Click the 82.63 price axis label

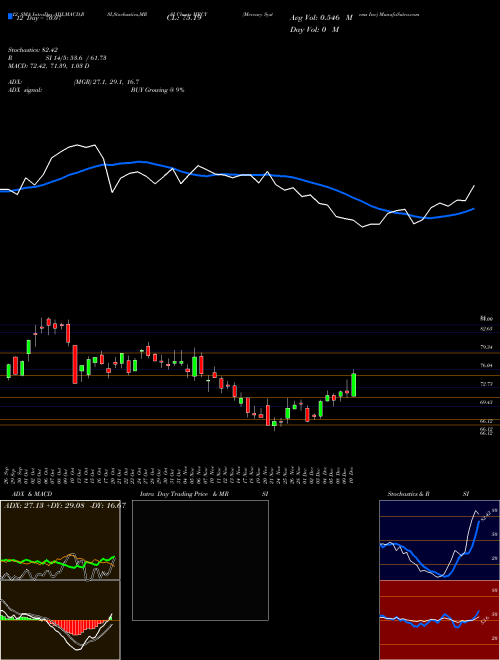click(486, 328)
